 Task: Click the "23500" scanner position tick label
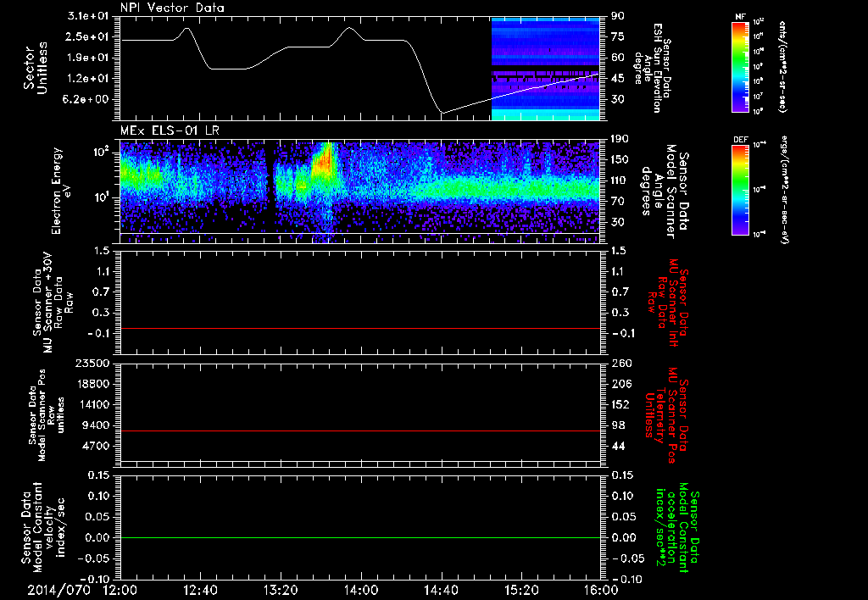point(92,364)
